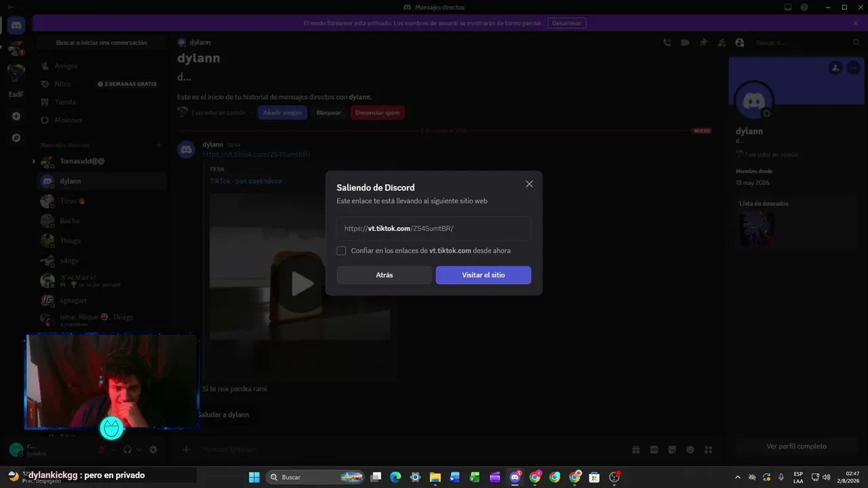Click the message attachment plus button
This screenshot has width=868, height=488.
186,449
